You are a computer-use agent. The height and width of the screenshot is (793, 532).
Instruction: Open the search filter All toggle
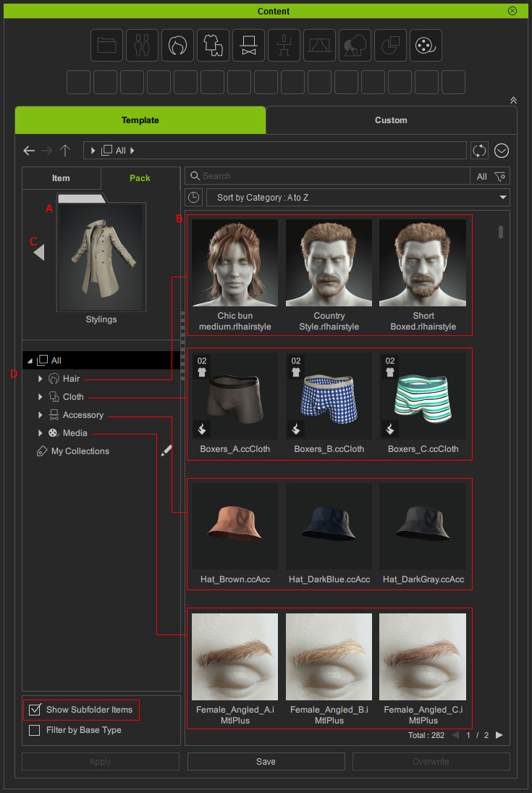point(490,176)
